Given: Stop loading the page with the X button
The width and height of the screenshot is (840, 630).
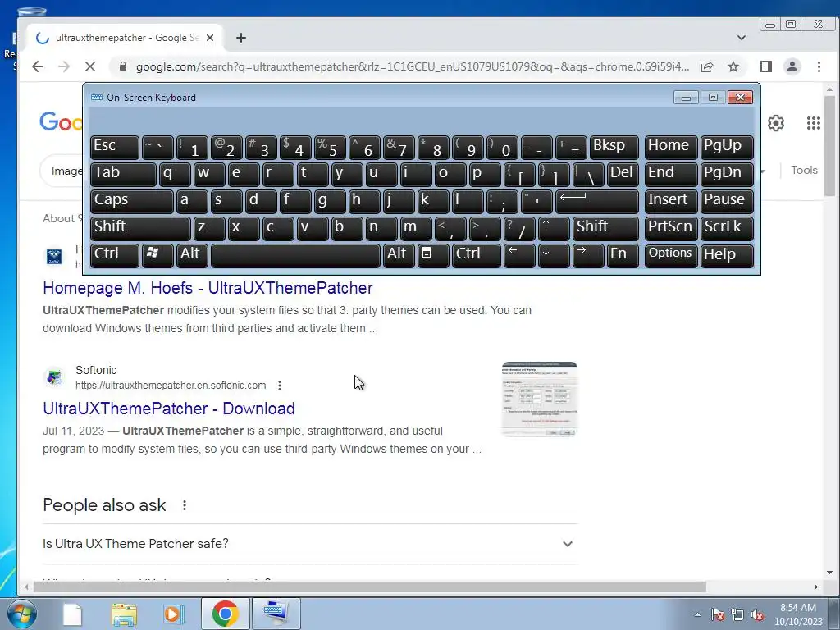Looking at the screenshot, I should pyautogui.click(x=90, y=66).
